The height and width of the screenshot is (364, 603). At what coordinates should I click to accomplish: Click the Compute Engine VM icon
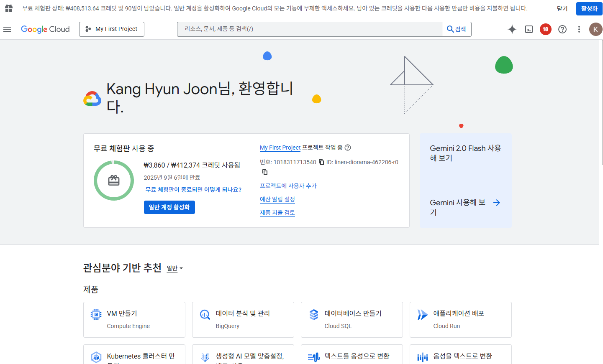(96, 314)
